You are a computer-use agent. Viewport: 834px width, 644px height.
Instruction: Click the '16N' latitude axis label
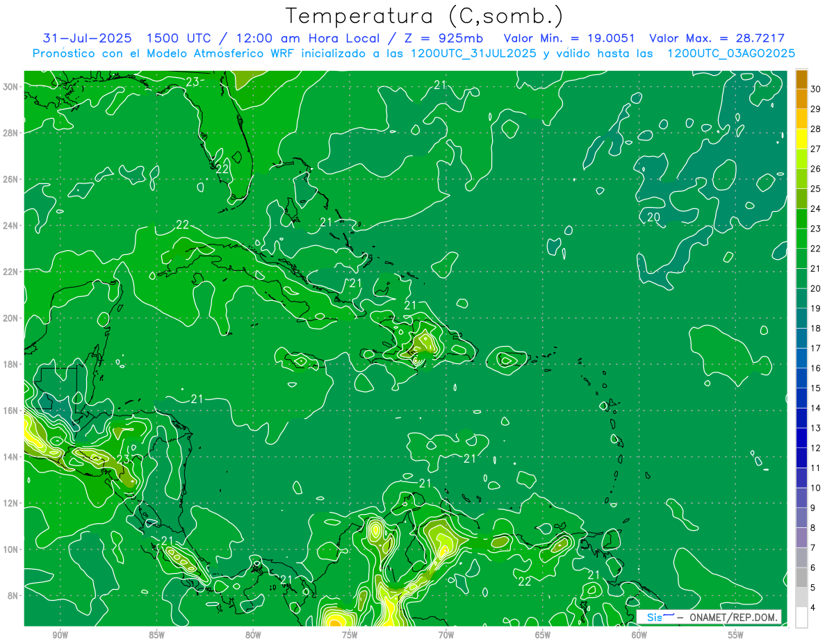10,411
